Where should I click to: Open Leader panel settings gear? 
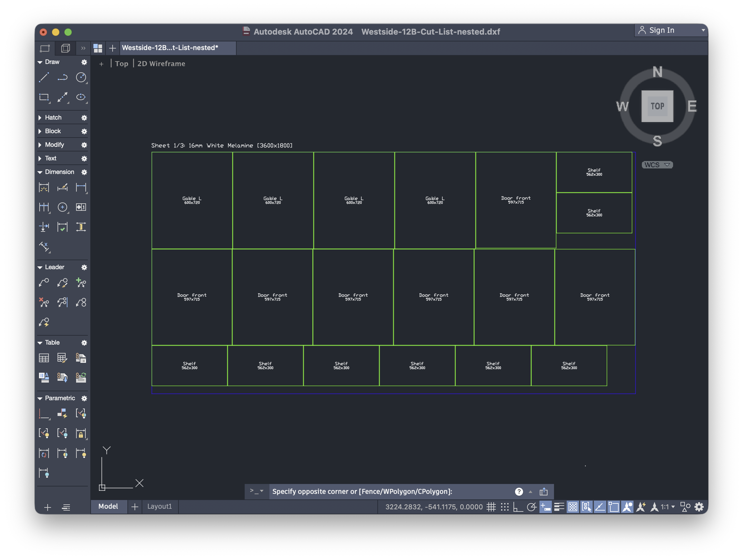click(x=84, y=267)
